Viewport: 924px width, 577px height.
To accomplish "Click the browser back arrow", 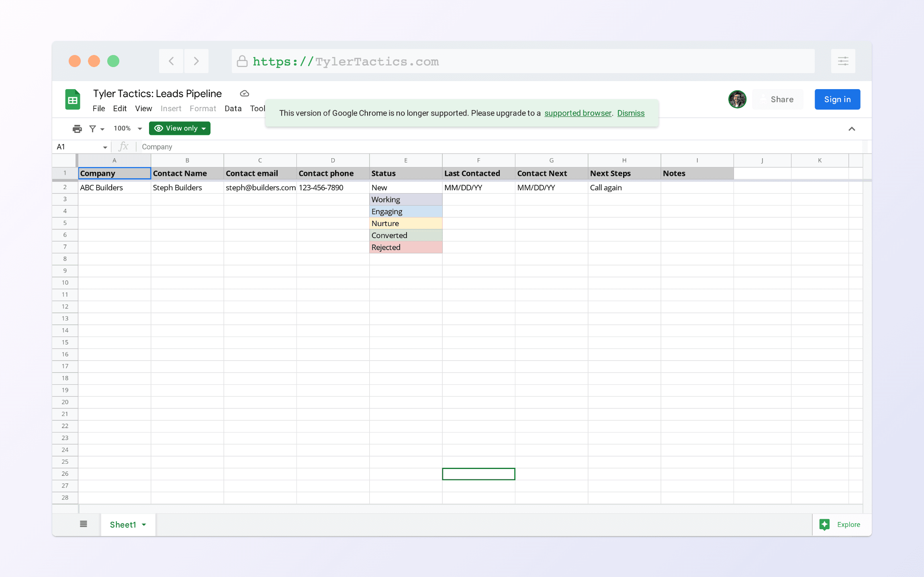I will point(171,61).
